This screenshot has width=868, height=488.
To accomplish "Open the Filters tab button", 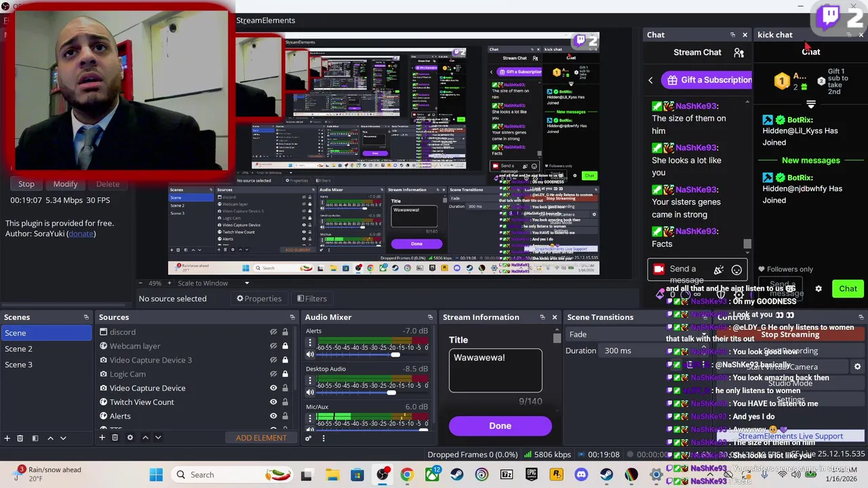I will coord(312,299).
